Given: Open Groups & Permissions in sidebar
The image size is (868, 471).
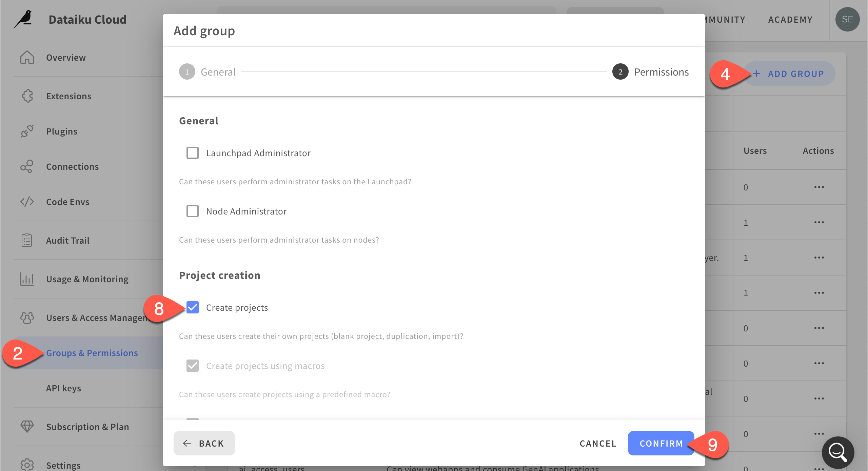Looking at the screenshot, I should (92, 353).
